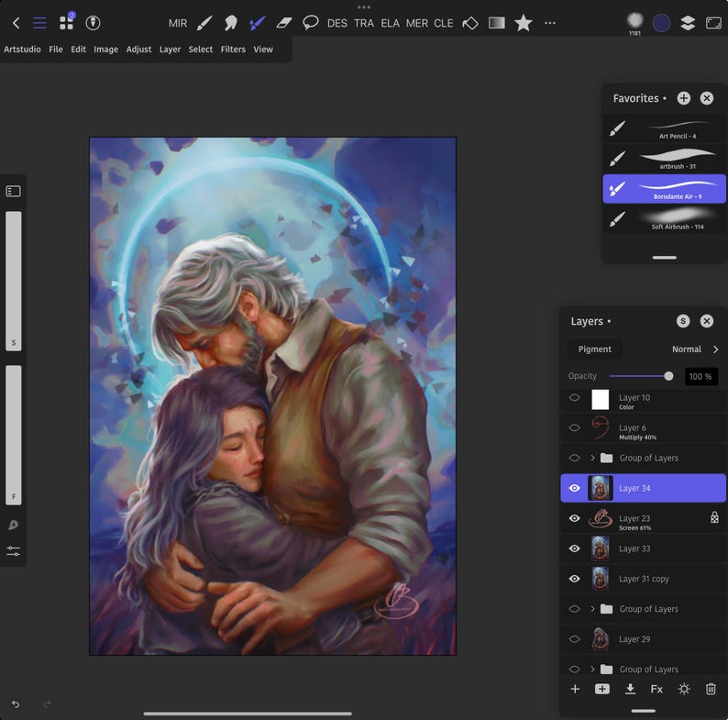728x720 pixels.
Task: Open the View menu
Action: pyautogui.click(x=263, y=50)
